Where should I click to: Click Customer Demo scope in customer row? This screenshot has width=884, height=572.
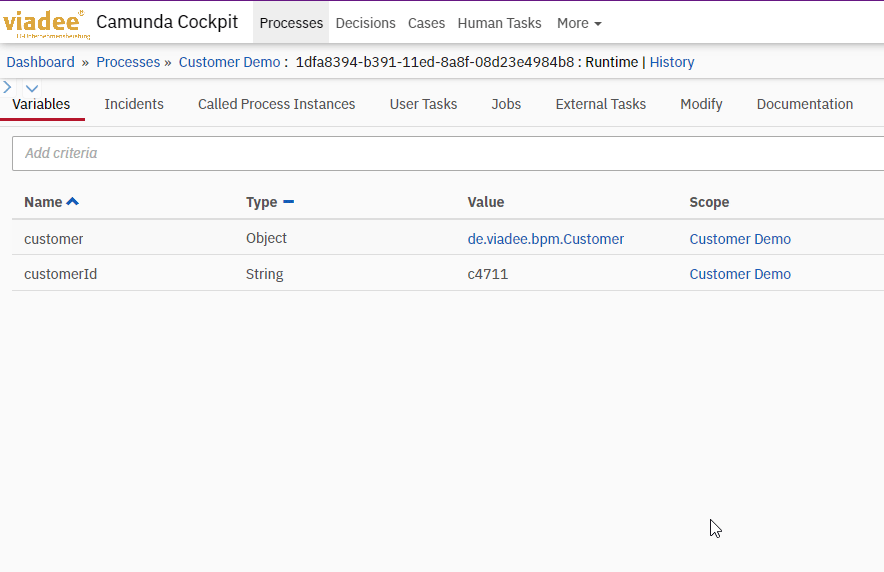pos(740,239)
